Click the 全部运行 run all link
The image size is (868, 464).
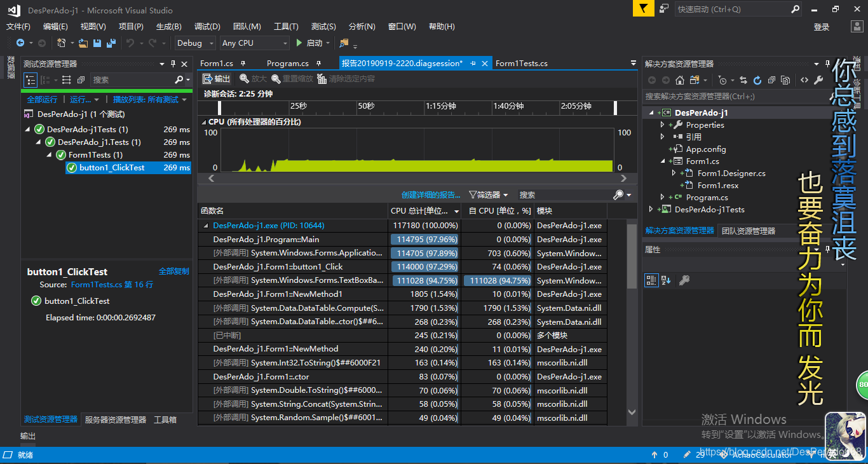click(42, 100)
